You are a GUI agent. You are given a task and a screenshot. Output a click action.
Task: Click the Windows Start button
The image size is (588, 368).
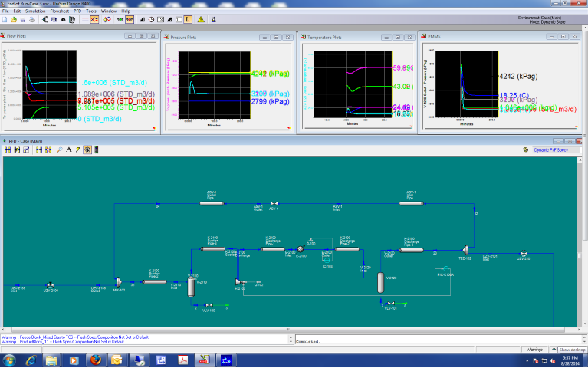point(11,360)
